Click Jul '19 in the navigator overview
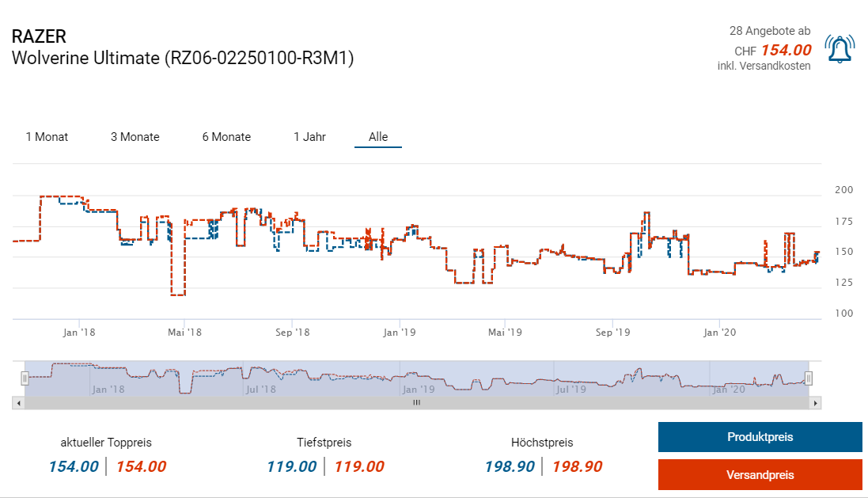 click(x=571, y=389)
